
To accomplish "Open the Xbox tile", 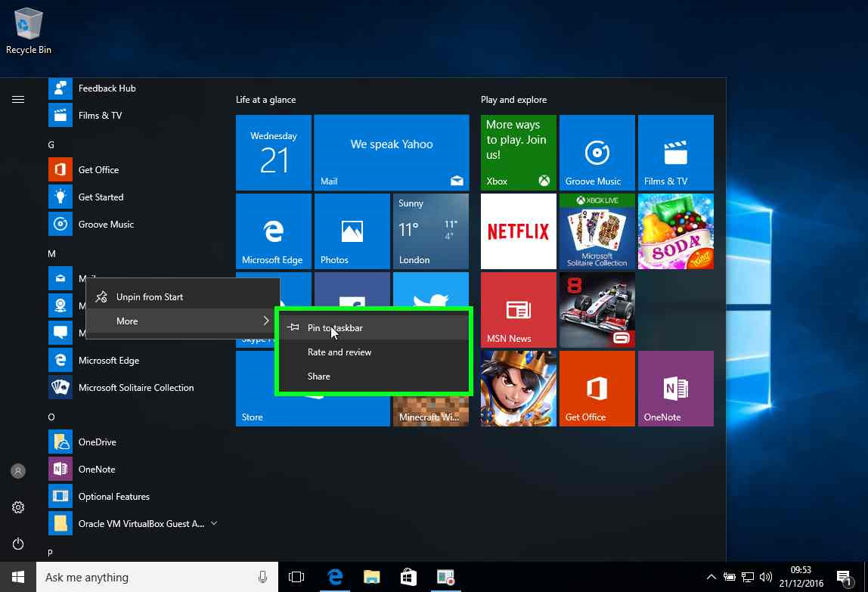I will click(x=518, y=153).
